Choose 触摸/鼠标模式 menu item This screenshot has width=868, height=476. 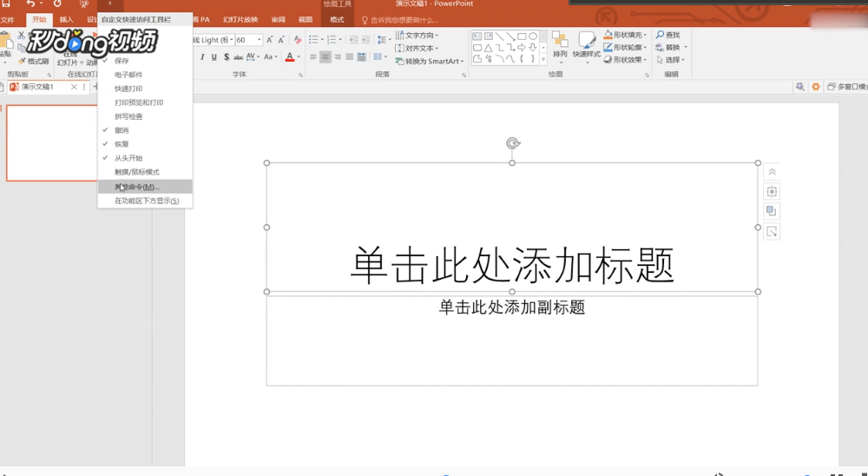point(145,172)
